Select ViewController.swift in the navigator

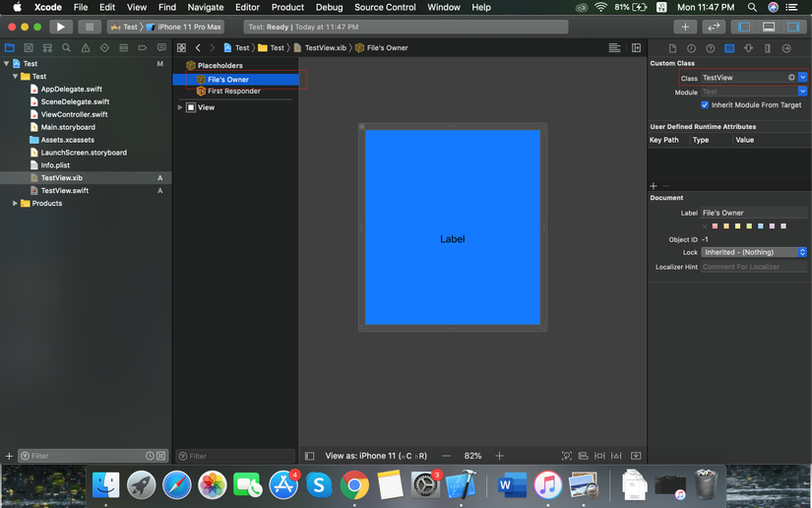click(74, 114)
